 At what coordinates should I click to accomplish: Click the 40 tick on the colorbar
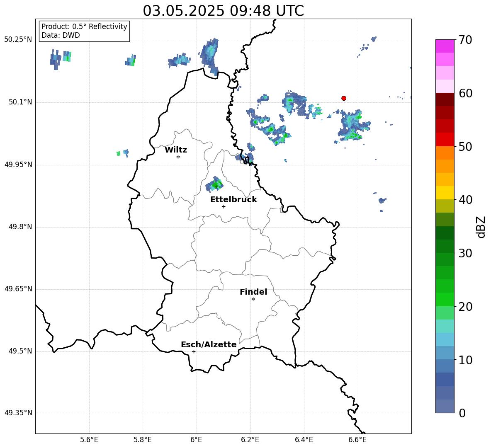(x=465, y=200)
